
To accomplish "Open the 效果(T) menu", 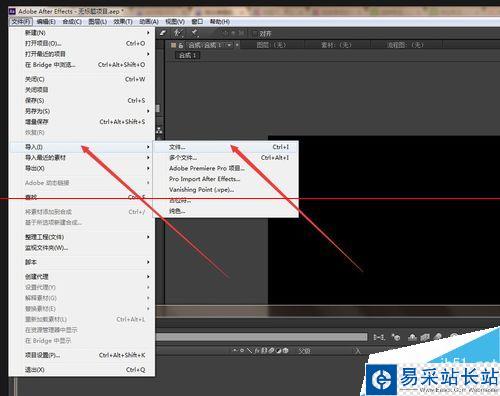I will click(x=123, y=22).
